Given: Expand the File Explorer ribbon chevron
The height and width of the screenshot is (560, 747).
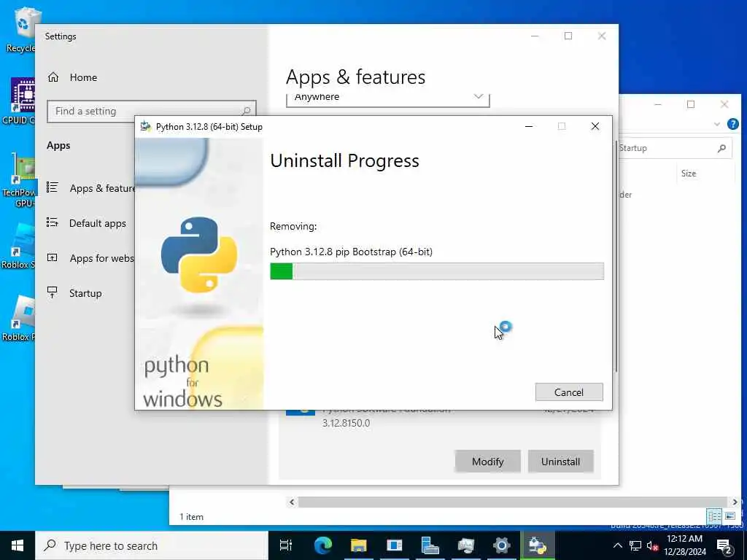Looking at the screenshot, I should point(717,124).
